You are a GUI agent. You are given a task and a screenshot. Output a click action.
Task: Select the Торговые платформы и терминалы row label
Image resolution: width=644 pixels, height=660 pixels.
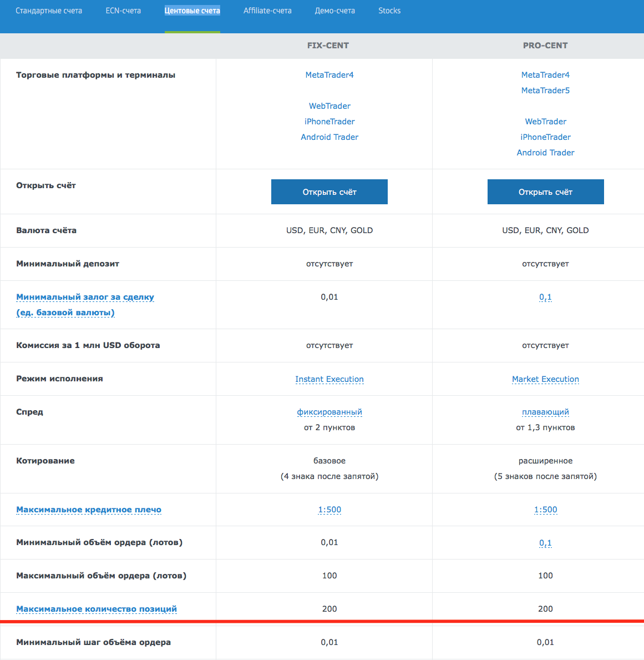tap(95, 75)
